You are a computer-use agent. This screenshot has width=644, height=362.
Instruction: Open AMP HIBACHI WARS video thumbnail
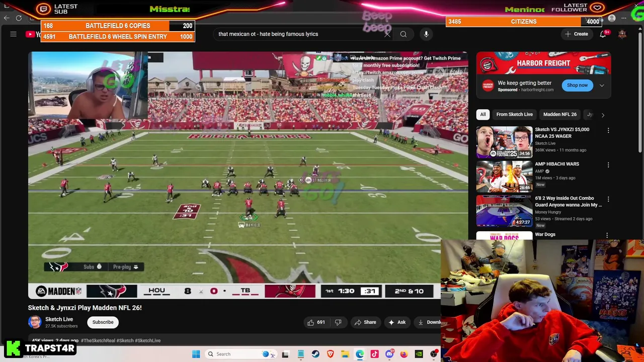tap(504, 176)
